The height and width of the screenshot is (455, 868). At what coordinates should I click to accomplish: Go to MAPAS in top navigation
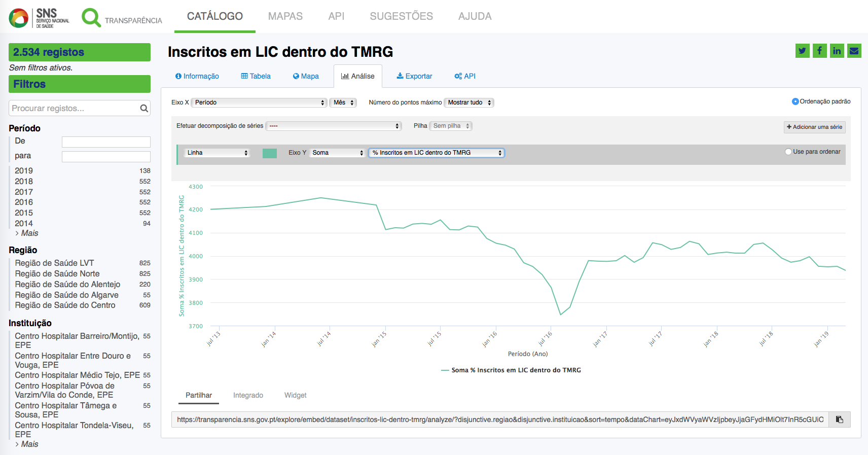tap(285, 16)
